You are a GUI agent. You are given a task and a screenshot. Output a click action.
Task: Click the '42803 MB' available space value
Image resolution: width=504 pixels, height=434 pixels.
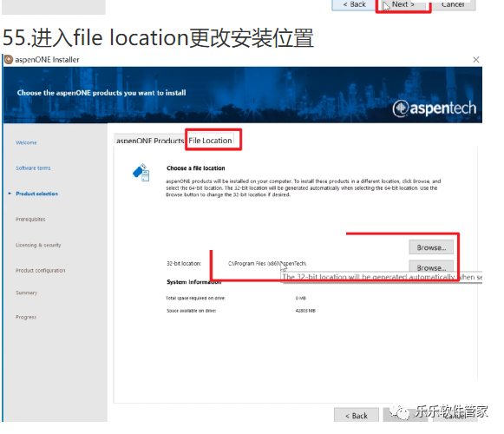[305, 311]
